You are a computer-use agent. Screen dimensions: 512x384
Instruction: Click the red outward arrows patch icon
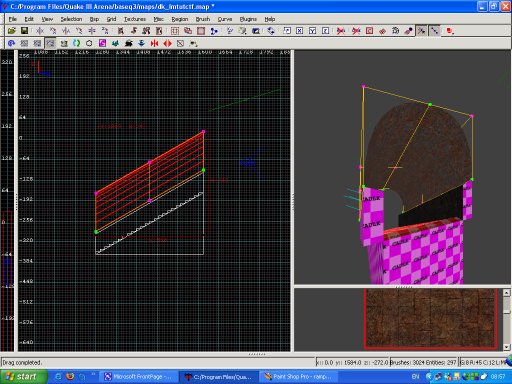167,43
